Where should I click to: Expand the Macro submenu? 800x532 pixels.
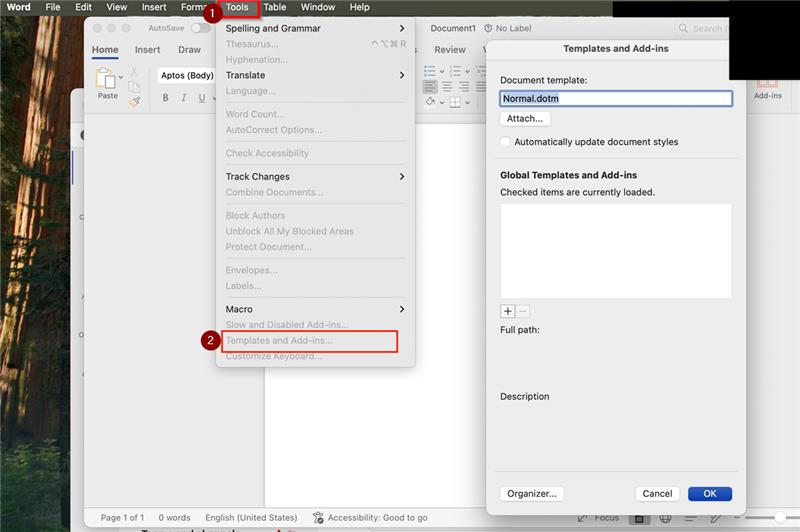(x=402, y=309)
